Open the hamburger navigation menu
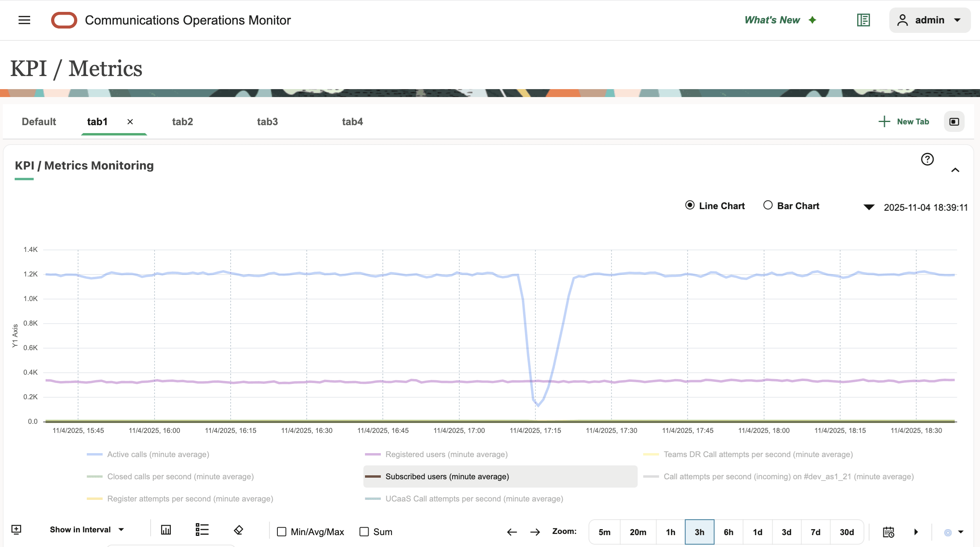980x547 pixels. pyautogui.click(x=24, y=20)
